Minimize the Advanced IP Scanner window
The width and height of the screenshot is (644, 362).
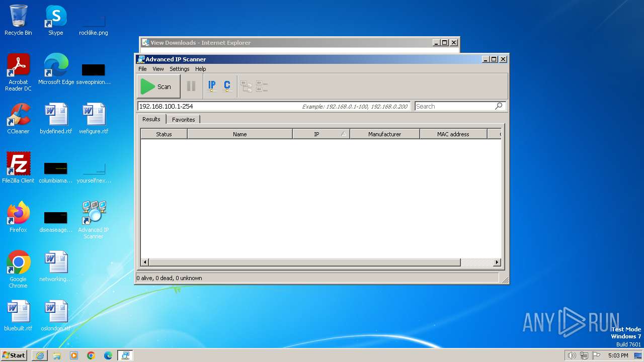pyautogui.click(x=486, y=59)
